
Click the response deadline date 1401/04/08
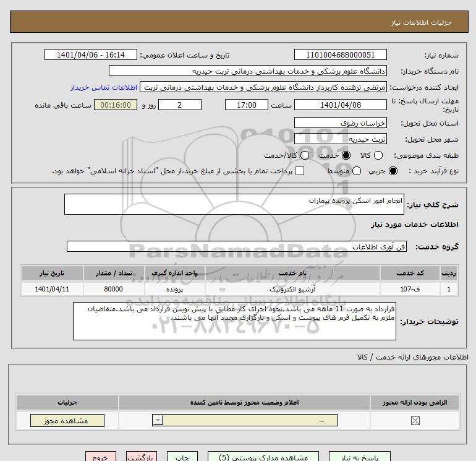(x=340, y=105)
